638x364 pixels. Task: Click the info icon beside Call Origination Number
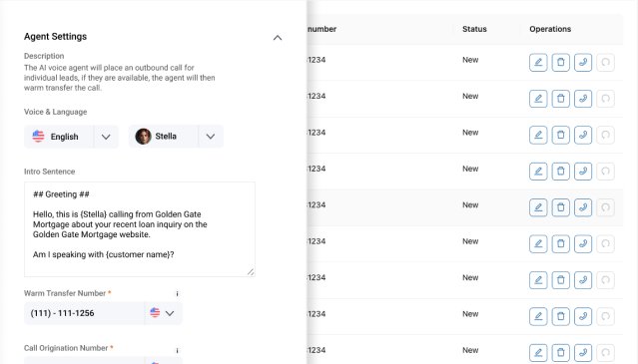[x=177, y=350]
